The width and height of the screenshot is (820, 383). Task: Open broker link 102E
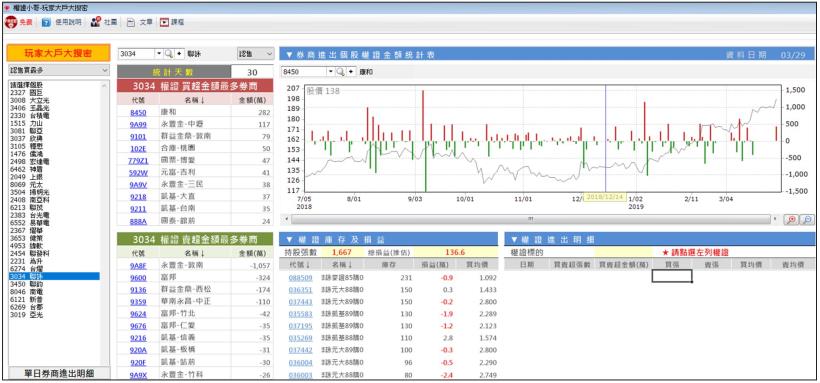point(138,149)
